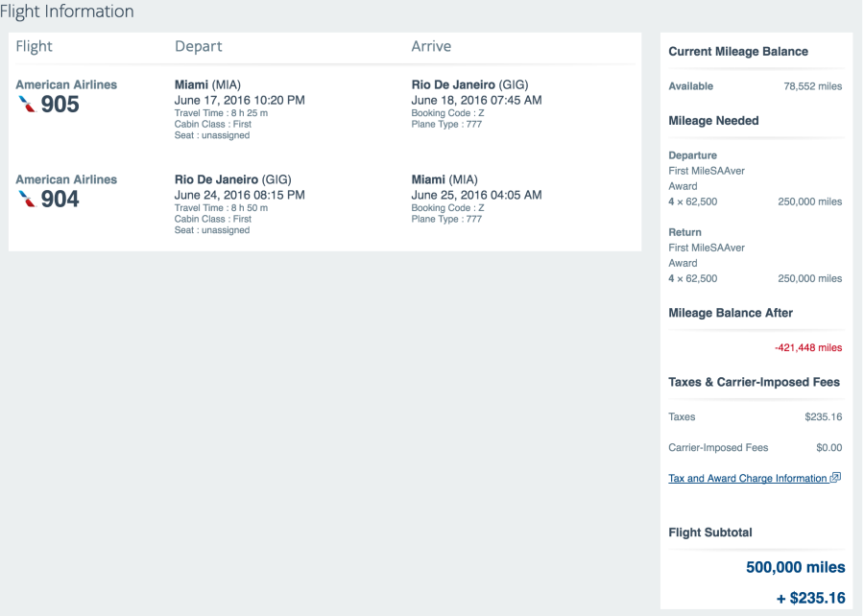Click the Depart column header
This screenshot has height=616, width=864.
(x=198, y=46)
